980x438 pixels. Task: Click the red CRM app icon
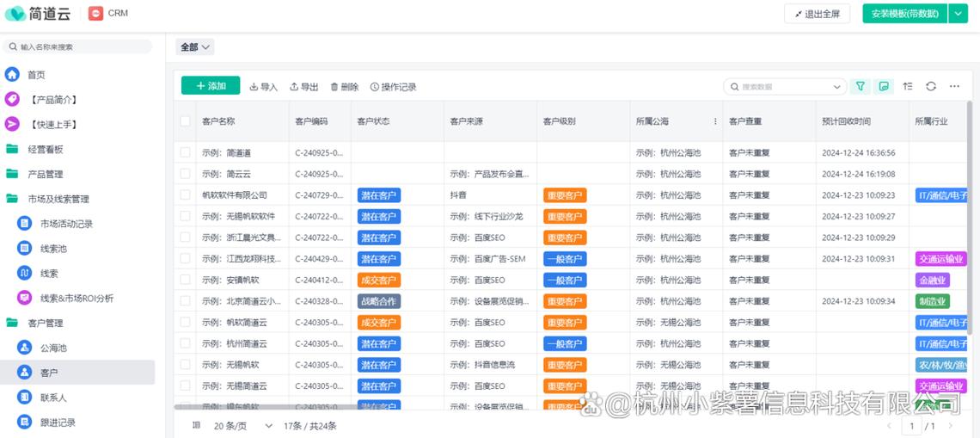95,13
